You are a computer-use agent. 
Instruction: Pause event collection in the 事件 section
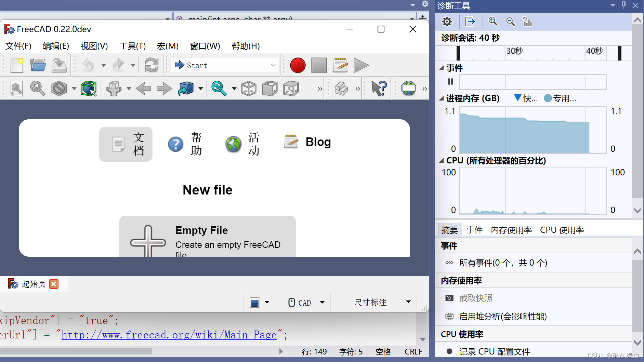coord(450,82)
